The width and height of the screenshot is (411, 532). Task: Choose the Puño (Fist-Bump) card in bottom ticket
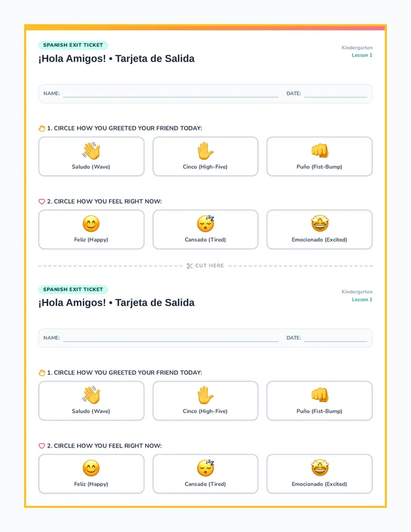pos(319,401)
